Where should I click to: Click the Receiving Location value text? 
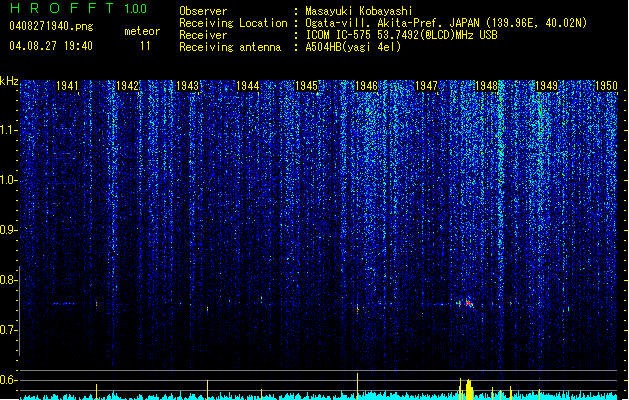tap(446, 23)
